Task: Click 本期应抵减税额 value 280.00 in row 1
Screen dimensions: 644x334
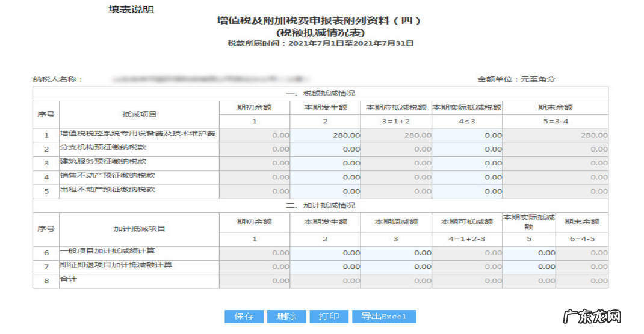Action: (418, 135)
